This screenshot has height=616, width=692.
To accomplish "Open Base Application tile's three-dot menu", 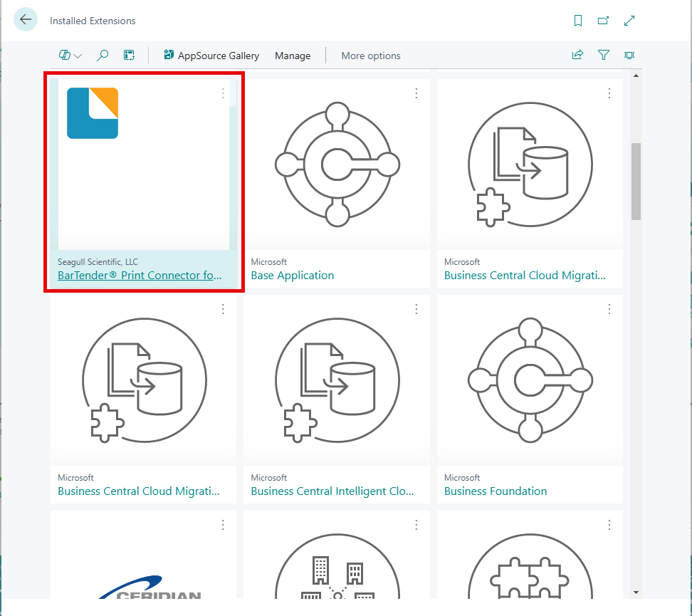I will [416, 93].
